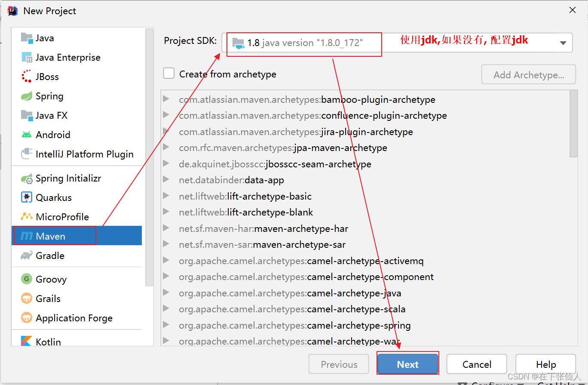Select Quarkus project type label
This screenshot has width=588, height=385.
[54, 197]
